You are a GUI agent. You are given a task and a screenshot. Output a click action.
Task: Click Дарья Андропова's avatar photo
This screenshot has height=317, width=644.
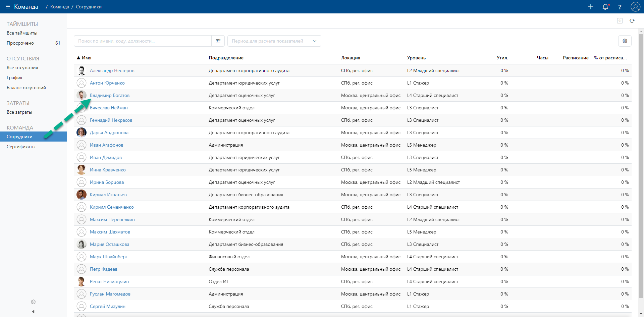tap(82, 133)
